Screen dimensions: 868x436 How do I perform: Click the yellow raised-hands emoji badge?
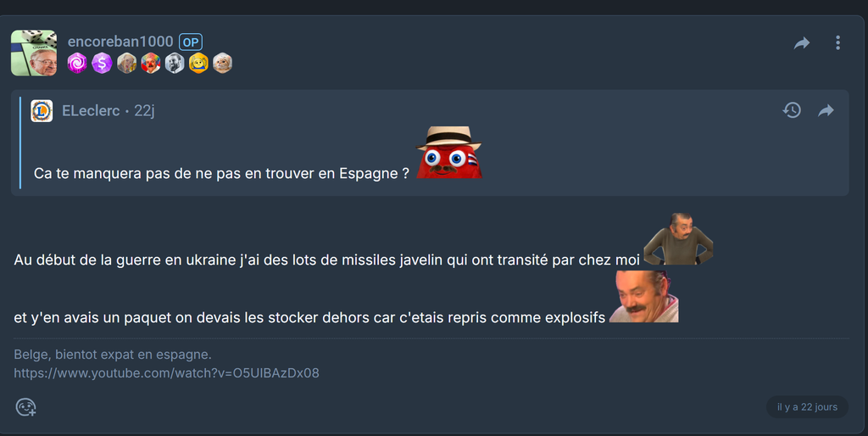coord(198,63)
